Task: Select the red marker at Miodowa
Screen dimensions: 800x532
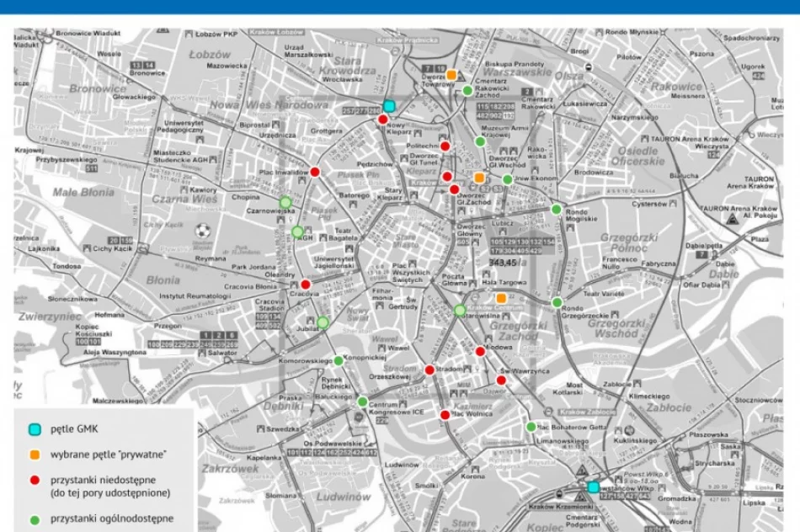Action: click(x=480, y=351)
